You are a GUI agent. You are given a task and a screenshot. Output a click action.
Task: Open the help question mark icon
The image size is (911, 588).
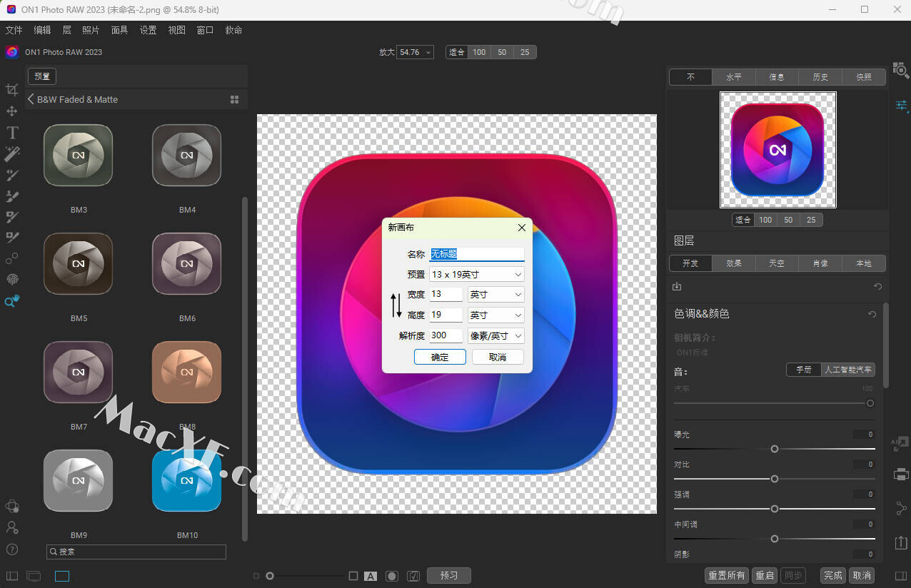pos(12,549)
